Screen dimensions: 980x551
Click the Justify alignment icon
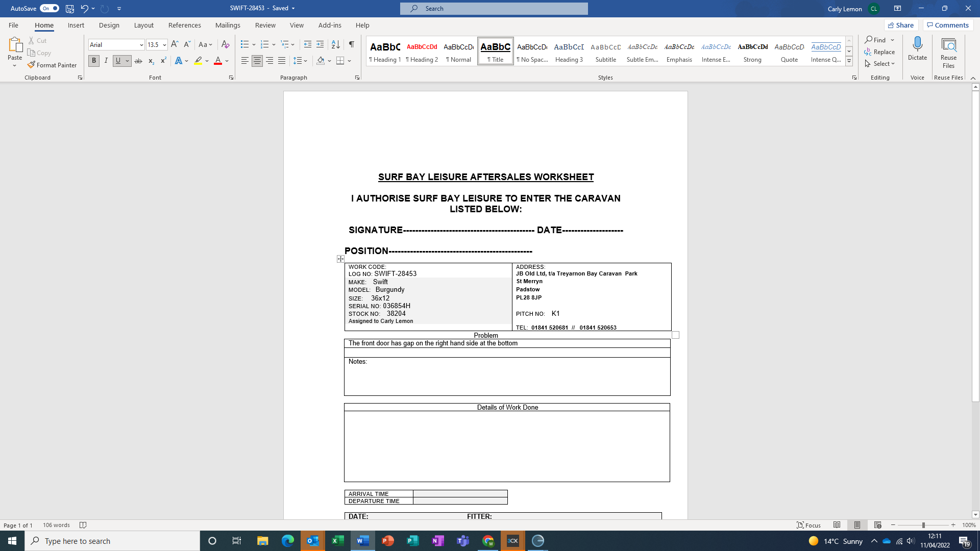pyautogui.click(x=282, y=61)
